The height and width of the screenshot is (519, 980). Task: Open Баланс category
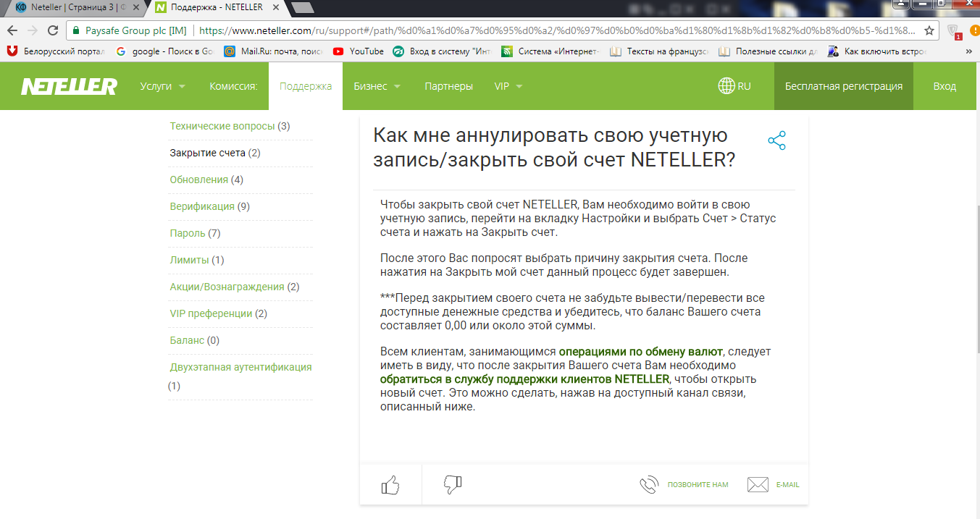(x=187, y=340)
